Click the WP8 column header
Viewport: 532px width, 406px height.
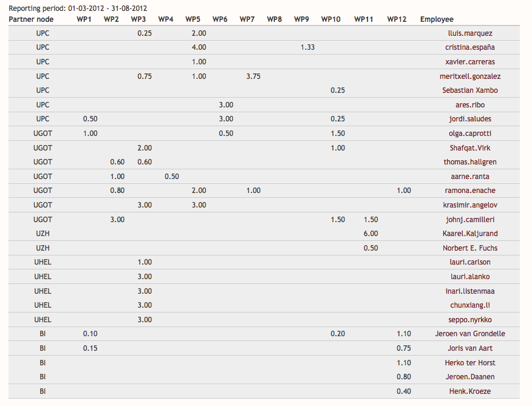point(274,19)
